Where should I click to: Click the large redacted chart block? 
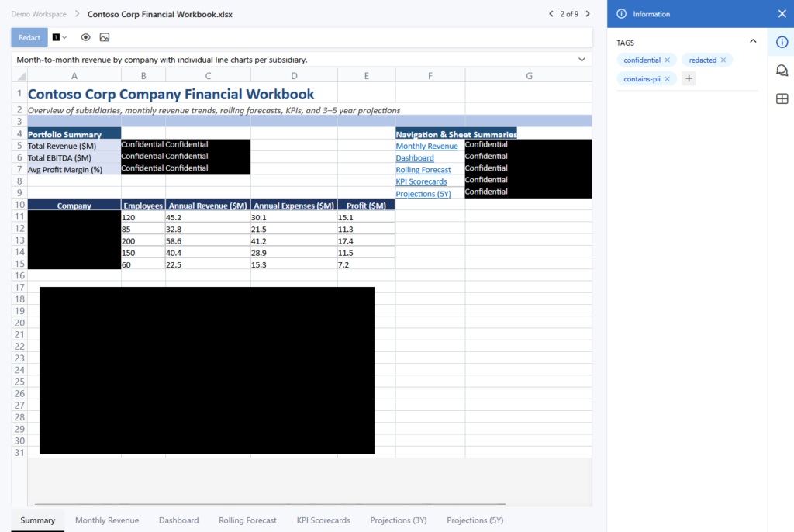coord(207,371)
